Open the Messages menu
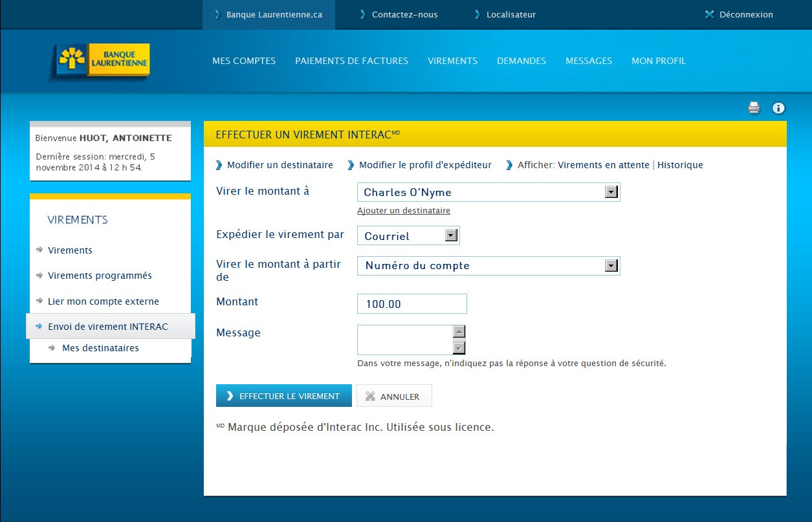This screenshot has height=522, width=812. (589, 61)
